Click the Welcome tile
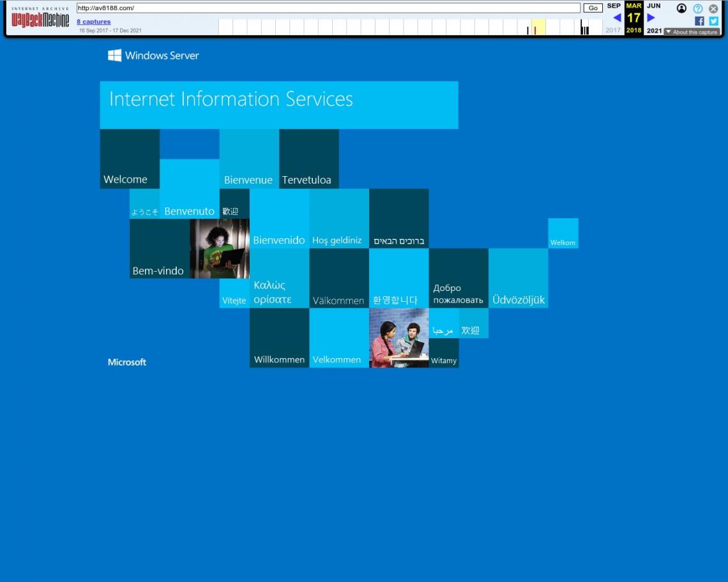Screen dimensions: 728x582 click(x=130, y=159)
